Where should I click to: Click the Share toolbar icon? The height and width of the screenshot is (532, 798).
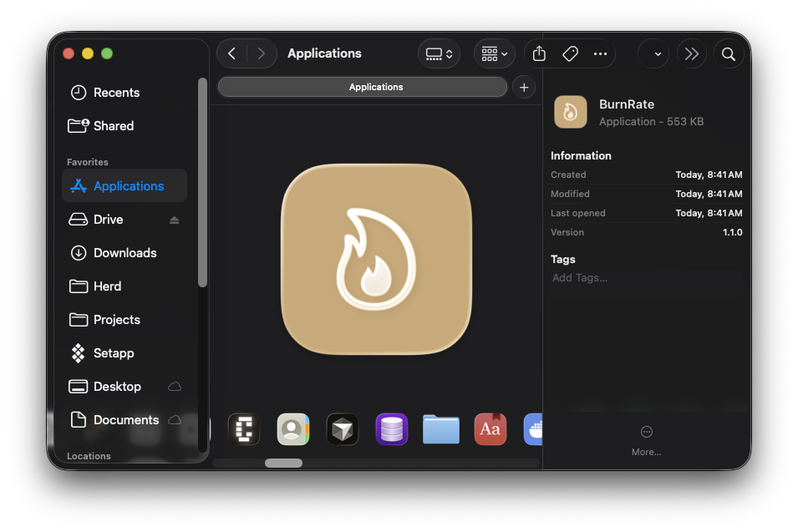pos(539,53)
